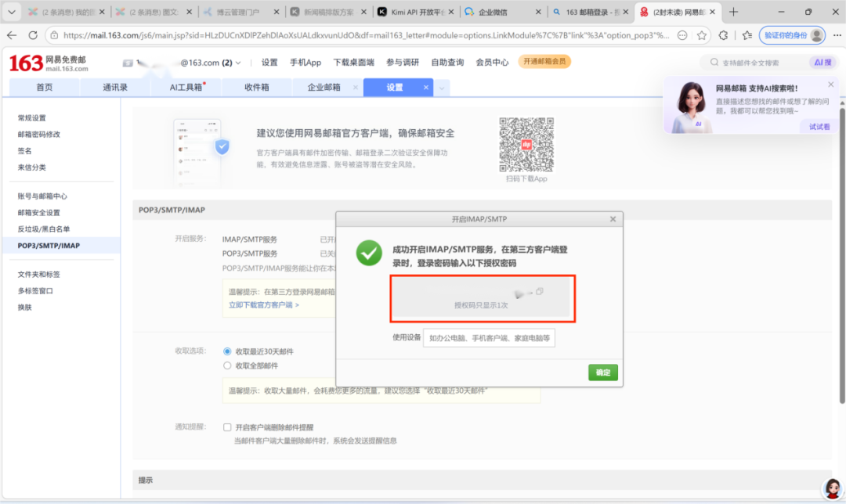This screenshot has width=846, height=504.
Task: Select 来信分类 in the settings sidebar
Action: [x=32, y=167]
